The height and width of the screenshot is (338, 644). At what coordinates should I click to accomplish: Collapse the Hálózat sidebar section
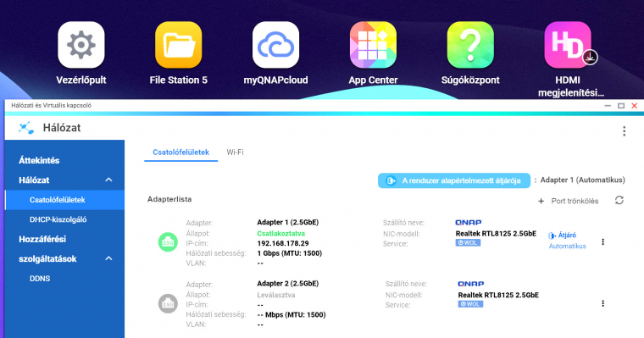point(108,180)
